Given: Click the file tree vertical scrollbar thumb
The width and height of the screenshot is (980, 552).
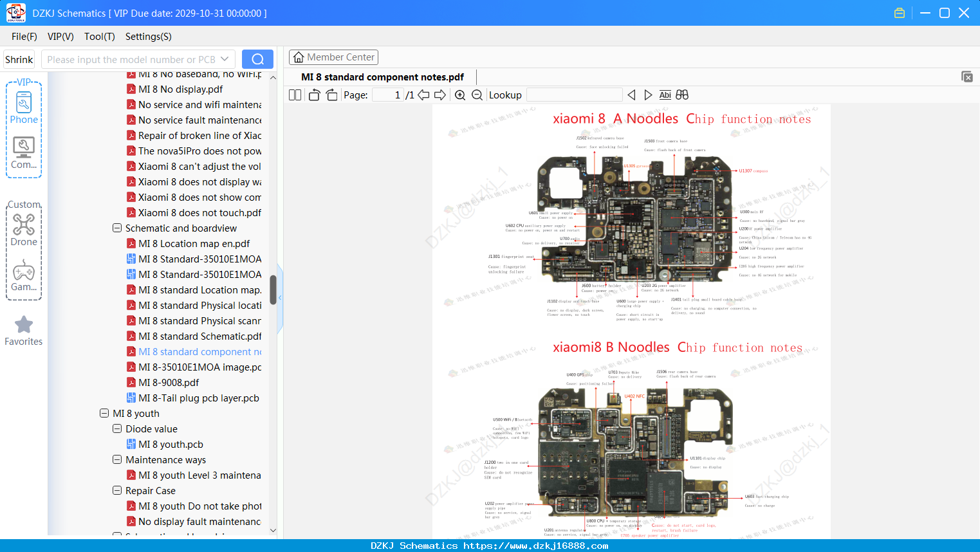Looking at the screenshot, I should click(x=273, y=290).
